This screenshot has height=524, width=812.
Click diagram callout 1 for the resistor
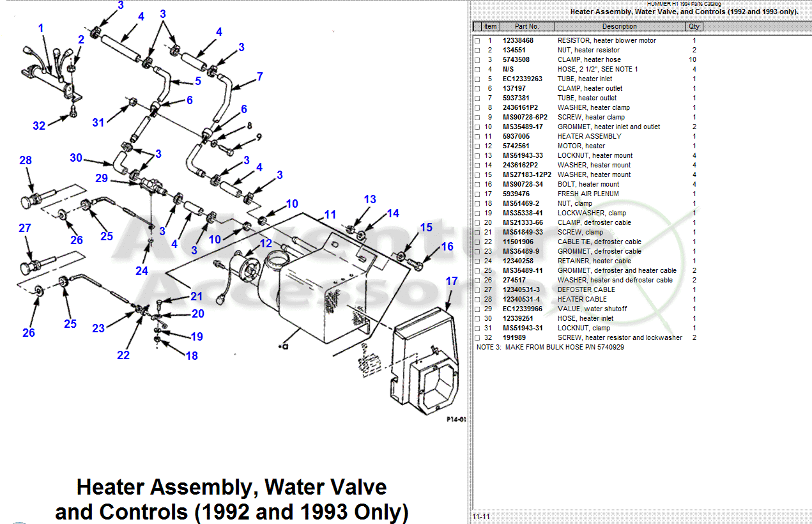41,28
